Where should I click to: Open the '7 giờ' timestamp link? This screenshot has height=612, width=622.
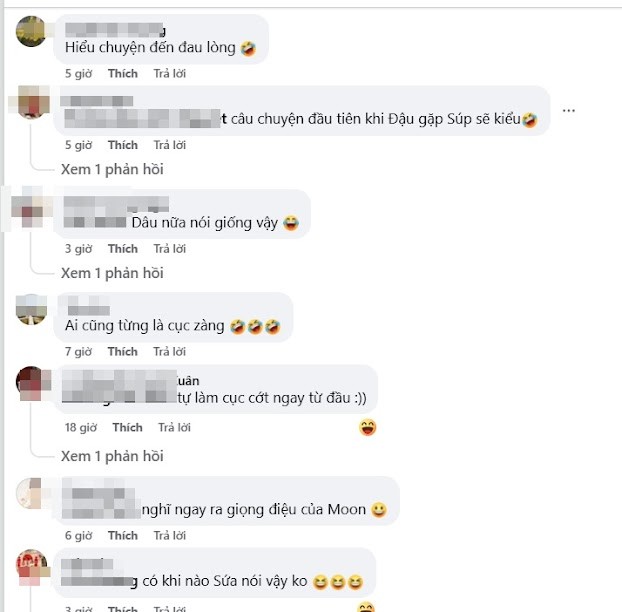pos(79,351)
